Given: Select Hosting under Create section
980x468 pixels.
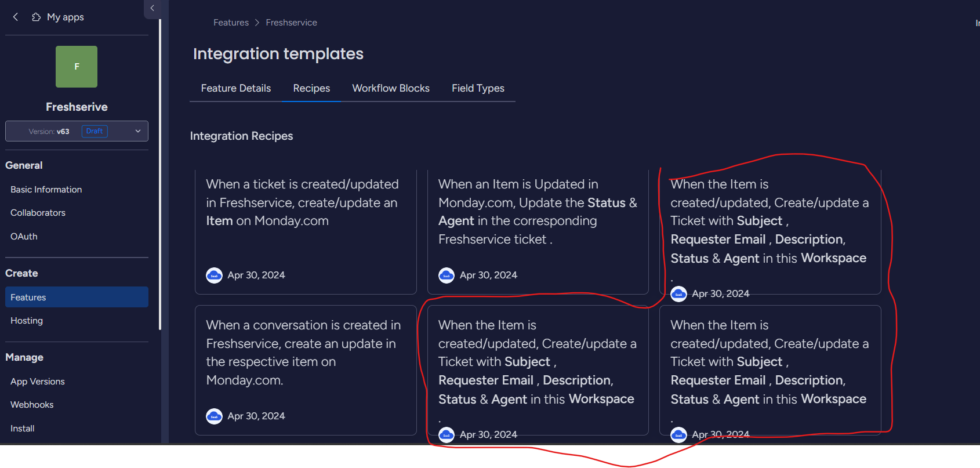Looking at the screenshot, I should click(x=27, y=321).
